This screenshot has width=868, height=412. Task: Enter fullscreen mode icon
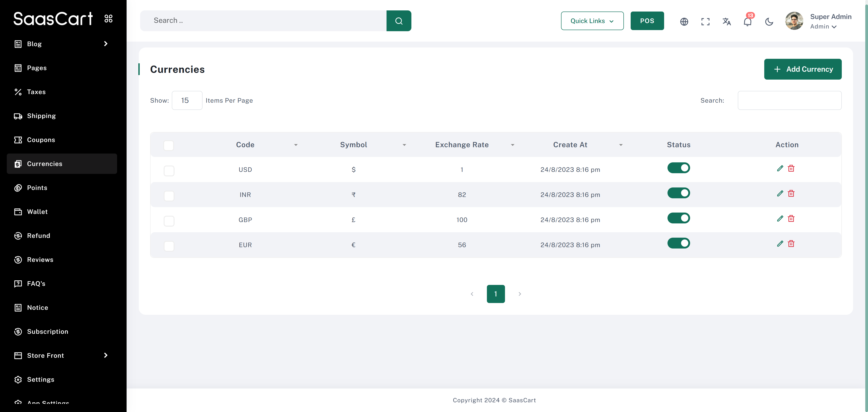705,21
